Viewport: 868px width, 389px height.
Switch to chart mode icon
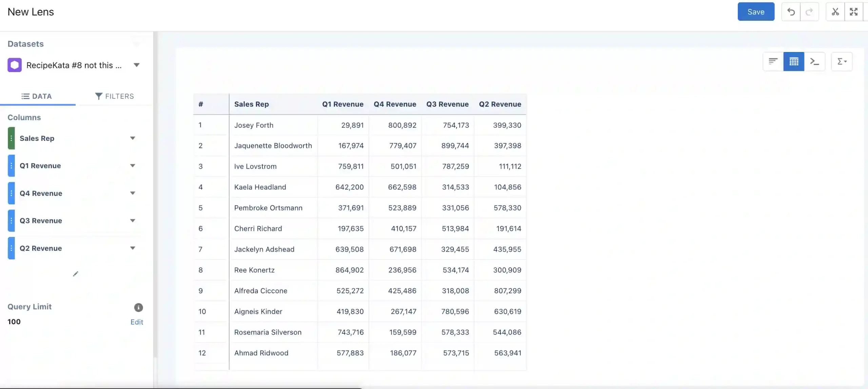click(773, 61)
